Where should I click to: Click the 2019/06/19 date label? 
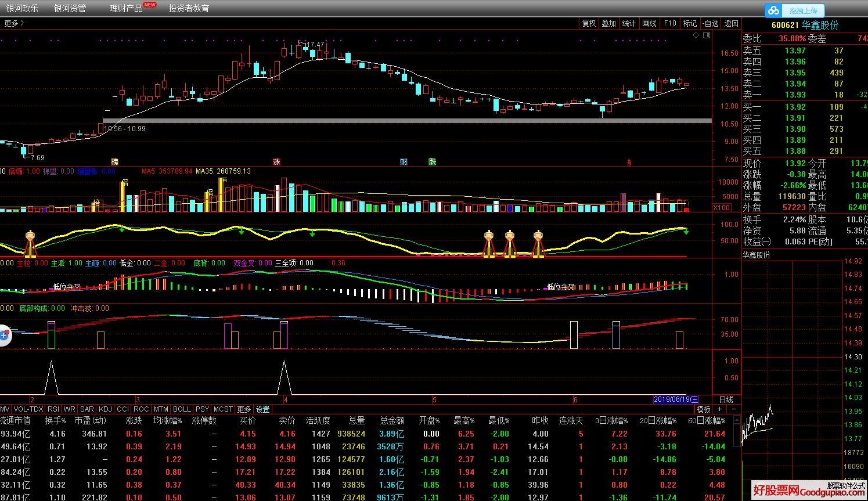pos(676,399)
